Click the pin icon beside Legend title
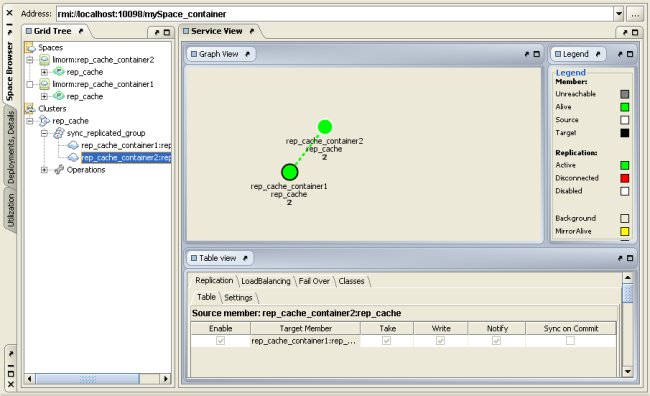The image size is (650, 396). [598, 54]
